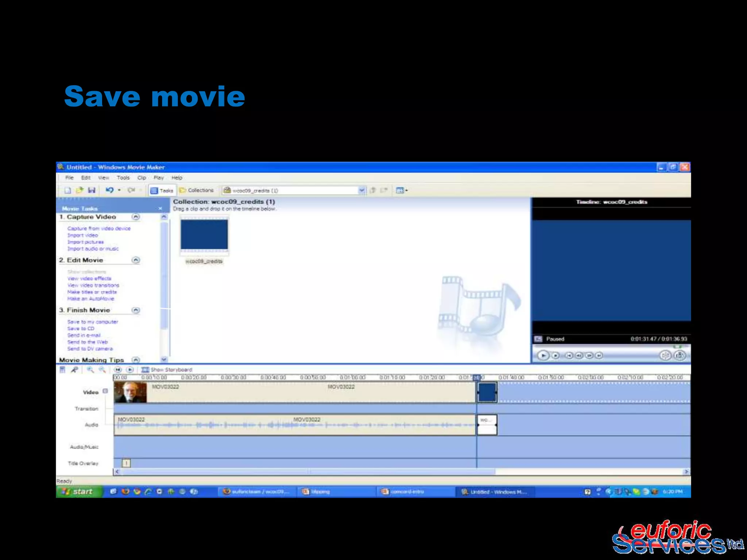Click the Import video link
Viewport: 747px width, 560px height.
pyautogui.click(x=83, y=236)
